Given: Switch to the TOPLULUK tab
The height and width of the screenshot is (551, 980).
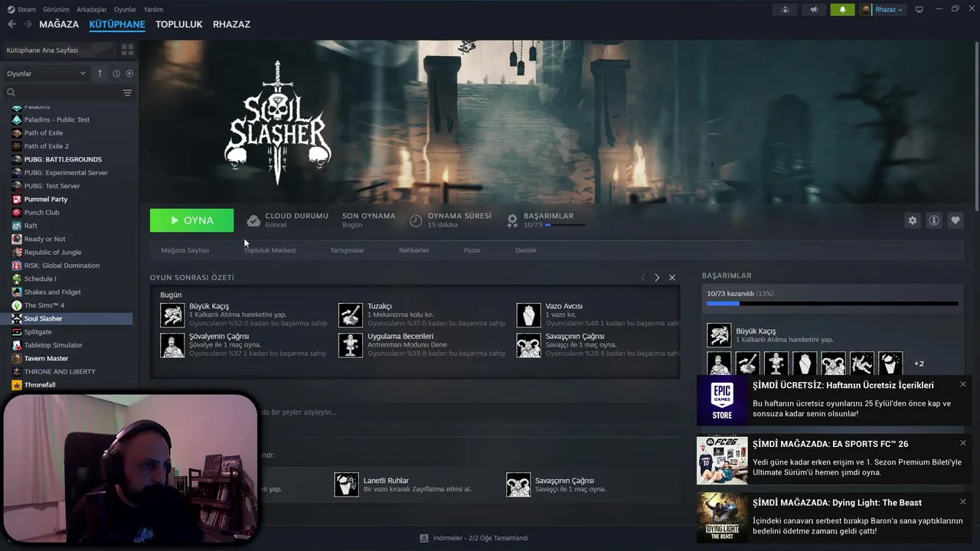Looking at the screenshot, I should pyautogui.click(x=179, y=24).
